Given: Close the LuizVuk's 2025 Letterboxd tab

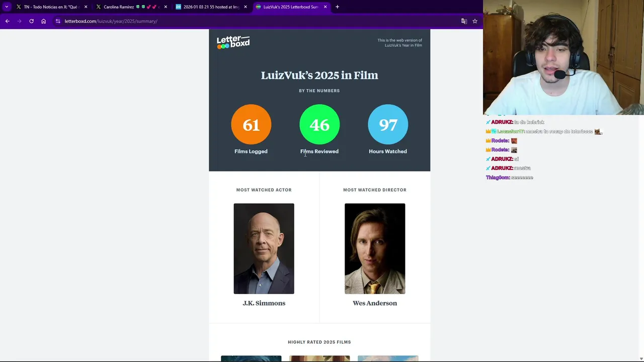Looking at the screenshot, I should [x=325, y=7].
